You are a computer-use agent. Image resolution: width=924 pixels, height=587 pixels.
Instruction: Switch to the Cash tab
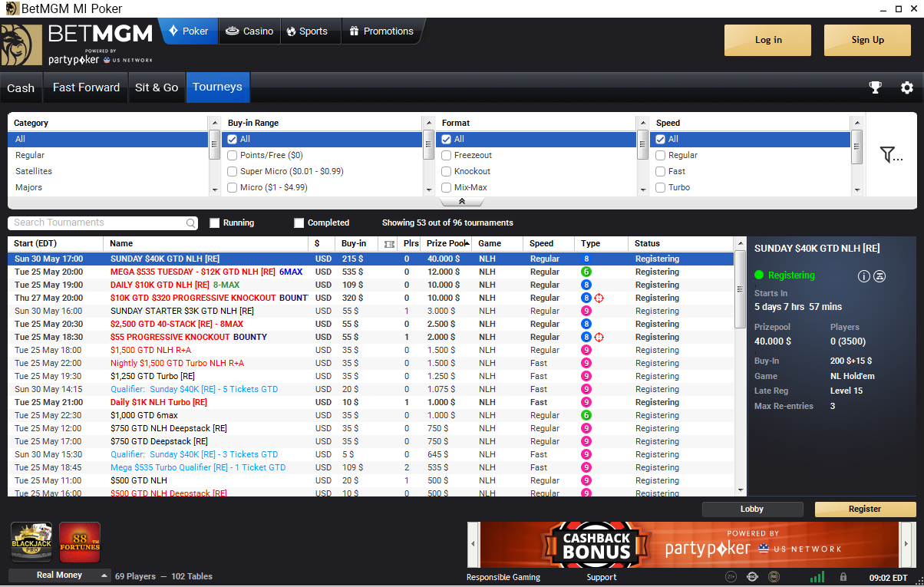point(21,87)
